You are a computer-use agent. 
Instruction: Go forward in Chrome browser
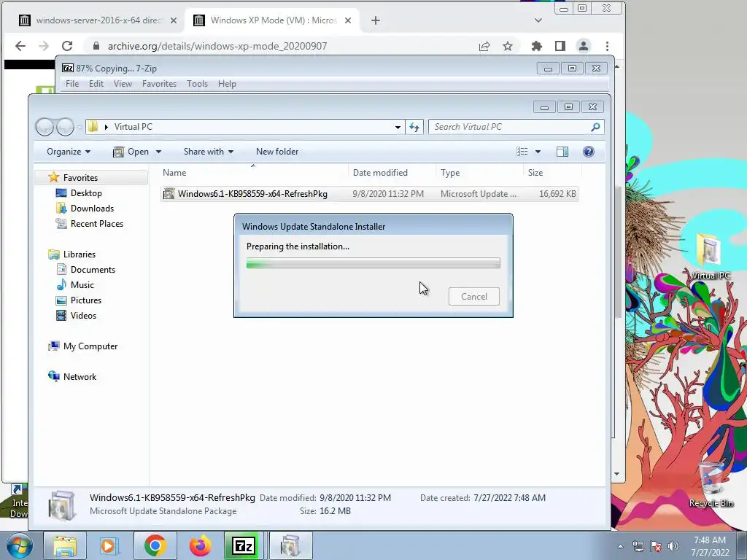coord(43,46)
